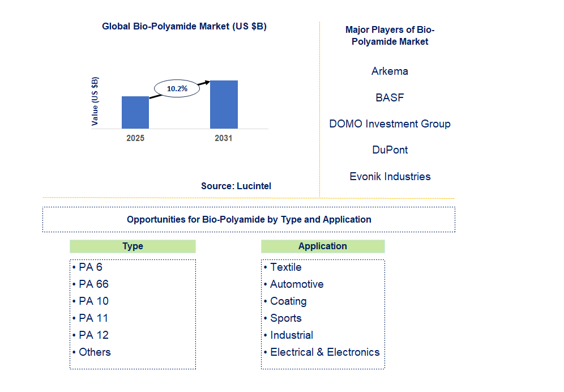Select BASF in the major players list
The width and height of the screenshot is (564, 392).
pyautogui.click(x=390, y=97)
